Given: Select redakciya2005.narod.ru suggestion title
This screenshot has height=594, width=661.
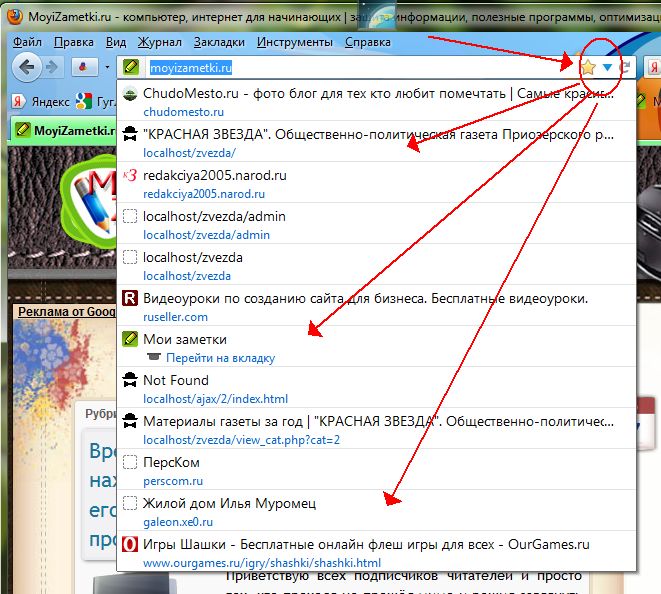Looking at the screenshot, I should pyautogui.click(x=215, y=175).
